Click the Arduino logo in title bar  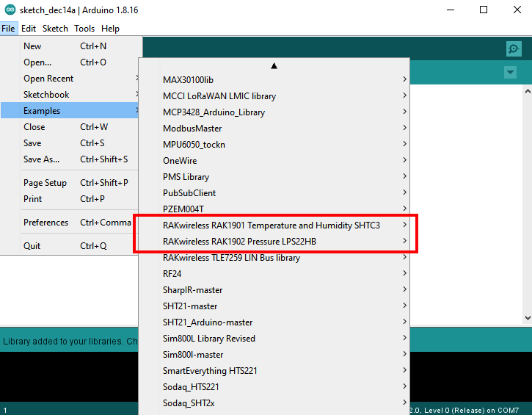(10, 10)
